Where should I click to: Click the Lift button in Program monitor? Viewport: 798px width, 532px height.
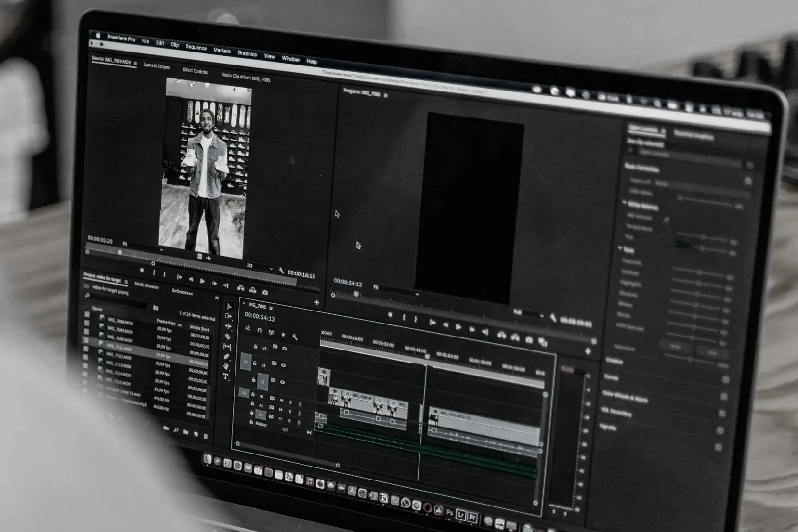pyautogui.click(x=501, y=336)
